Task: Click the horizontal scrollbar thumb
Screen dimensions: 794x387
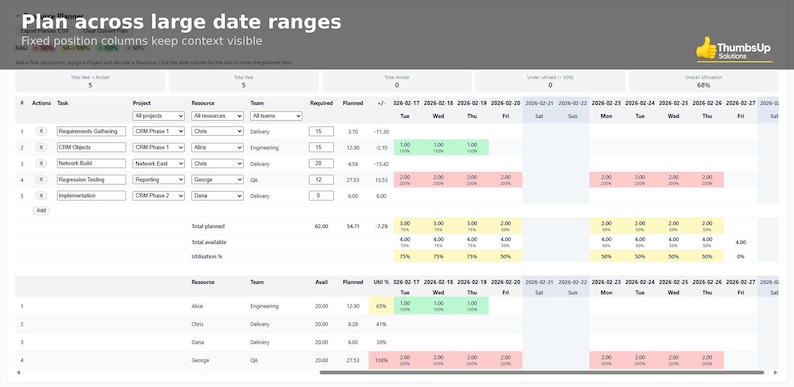Action: (x=541, y=372)
